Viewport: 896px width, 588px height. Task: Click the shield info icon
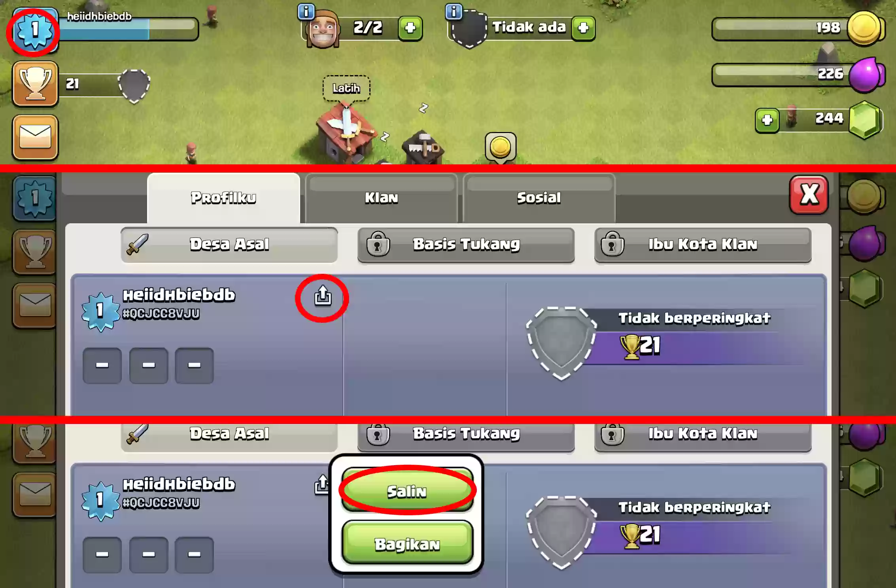click(x=454, y=12)
